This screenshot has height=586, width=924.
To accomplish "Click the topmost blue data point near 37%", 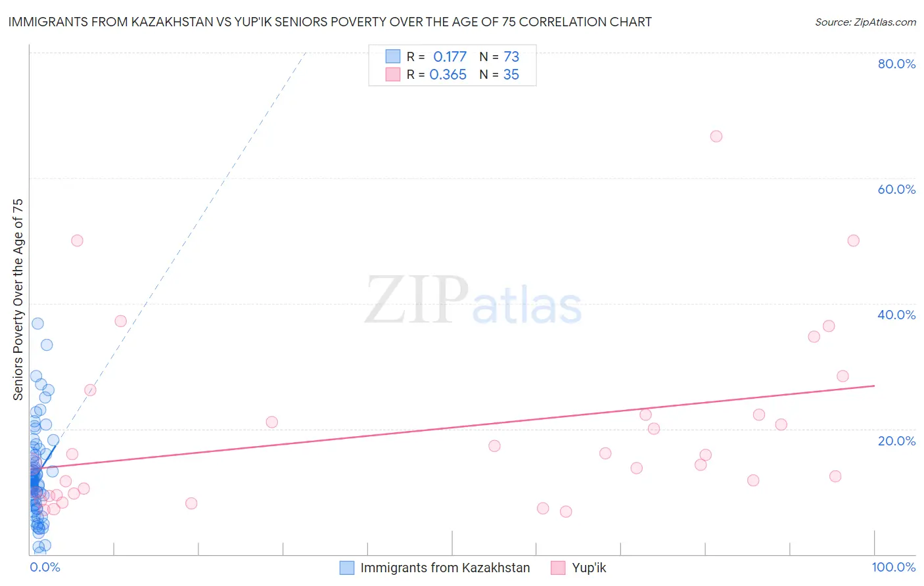I will (x=37, y=323).
